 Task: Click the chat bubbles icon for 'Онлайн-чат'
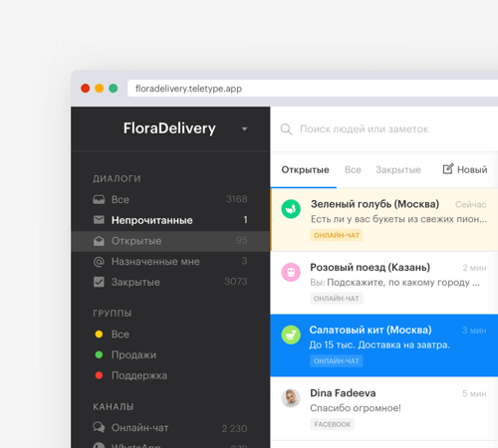[x=99, y=427]
